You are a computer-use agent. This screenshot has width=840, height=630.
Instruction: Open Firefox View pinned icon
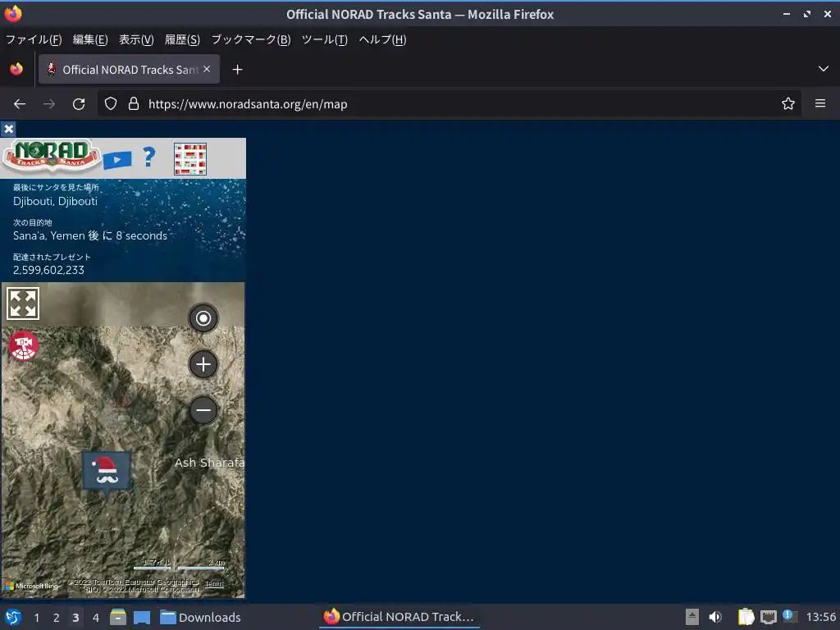point(16,69)
